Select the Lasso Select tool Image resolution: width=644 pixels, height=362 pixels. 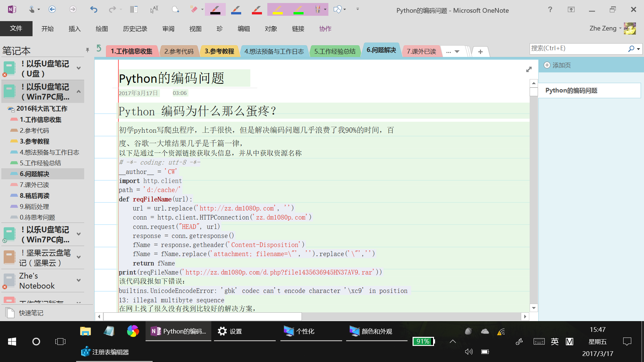tap(175, 9)
